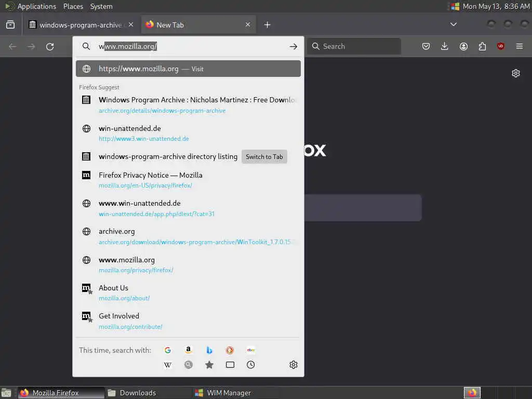Search this time with DuckDuckGo

point(230,350)
